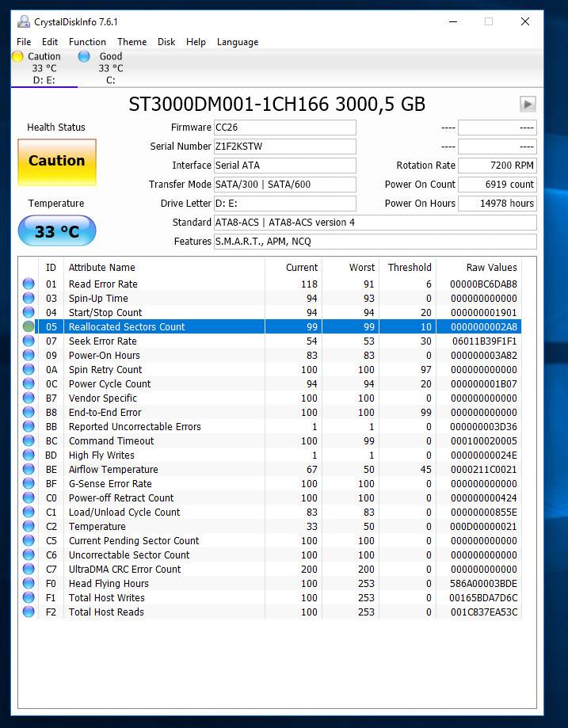Click the Reallocated Sectors Count status orb
This screenshot has height=728, width=568.
29,326
